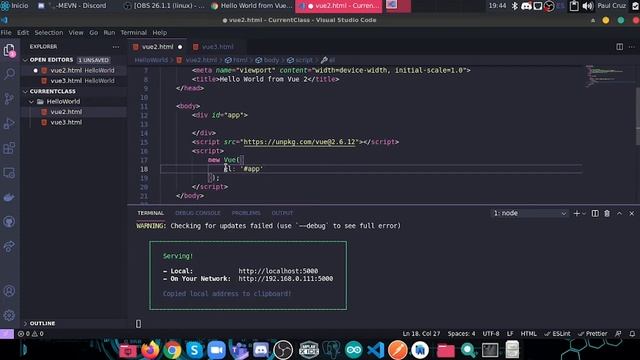Open the terminal selector dropdown 1: node
640x360 pixels.
[529, 213]
